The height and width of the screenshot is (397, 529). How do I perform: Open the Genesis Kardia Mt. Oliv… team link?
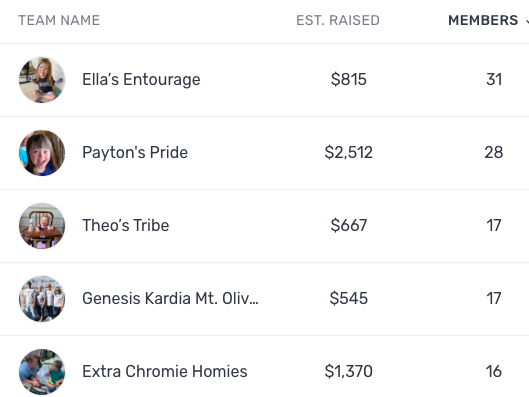pos(170,298)
